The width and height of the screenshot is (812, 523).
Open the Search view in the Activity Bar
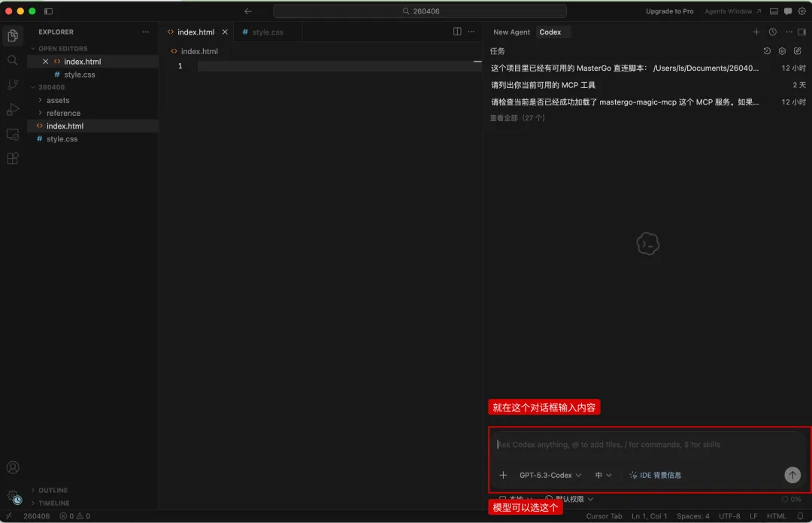click(12, 59)
